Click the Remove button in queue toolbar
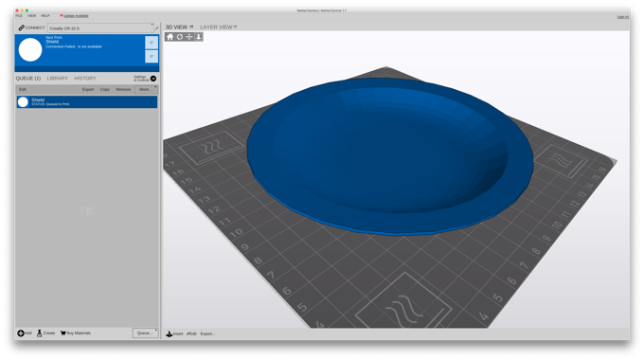644x360 pixels. [123, 89]
